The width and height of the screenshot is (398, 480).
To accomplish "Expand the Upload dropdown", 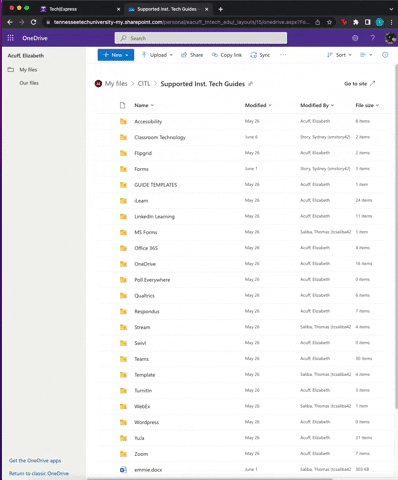I will (x=157, y=55).
